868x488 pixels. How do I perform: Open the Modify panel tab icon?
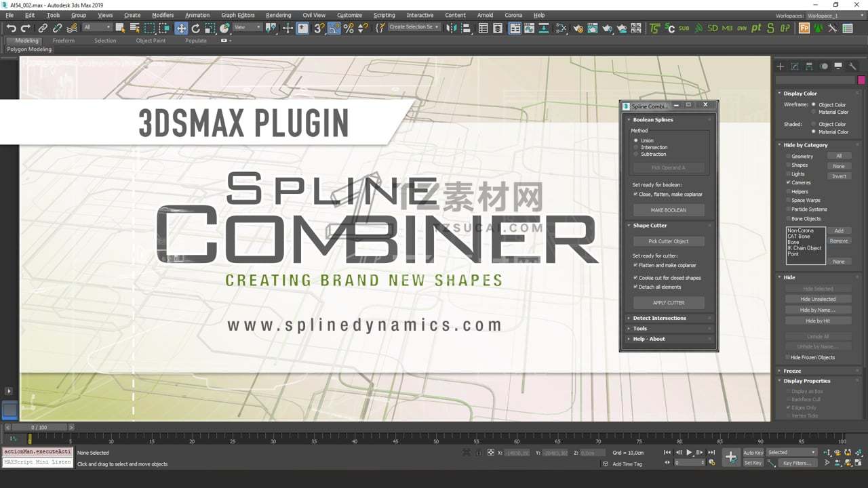[795, 66]
